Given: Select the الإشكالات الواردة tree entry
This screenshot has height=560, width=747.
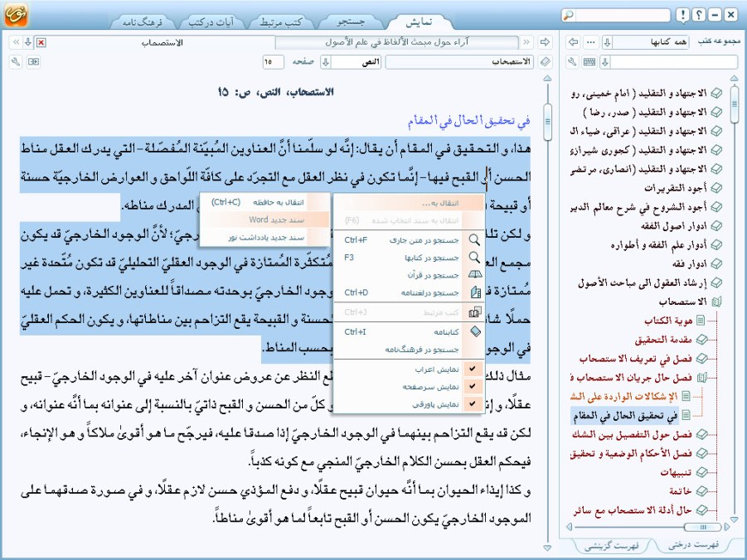Looking at the screenshot, I should click(x=623, y=397).
